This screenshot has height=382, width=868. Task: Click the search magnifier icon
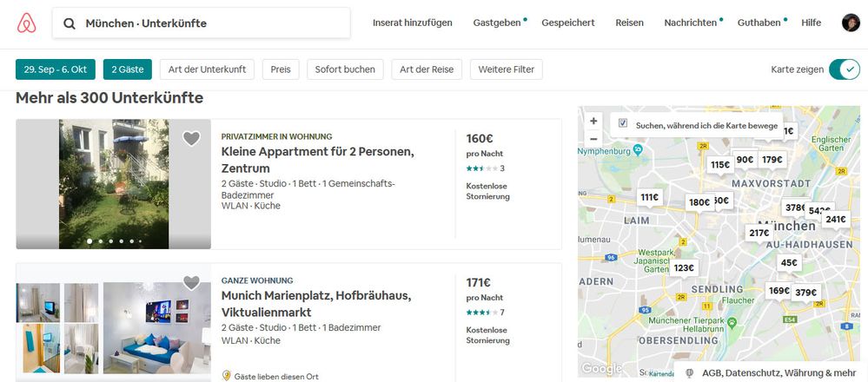pos(70,23)
